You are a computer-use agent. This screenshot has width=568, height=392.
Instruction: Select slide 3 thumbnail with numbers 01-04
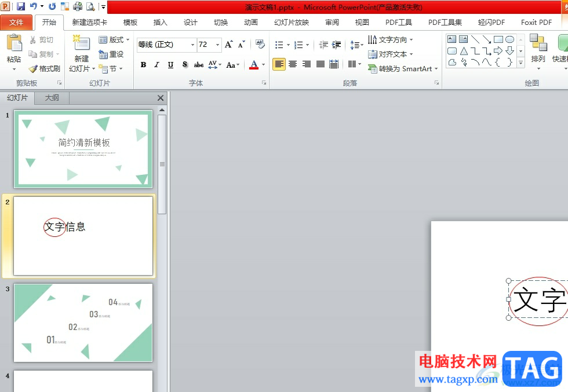coord(83,323)
